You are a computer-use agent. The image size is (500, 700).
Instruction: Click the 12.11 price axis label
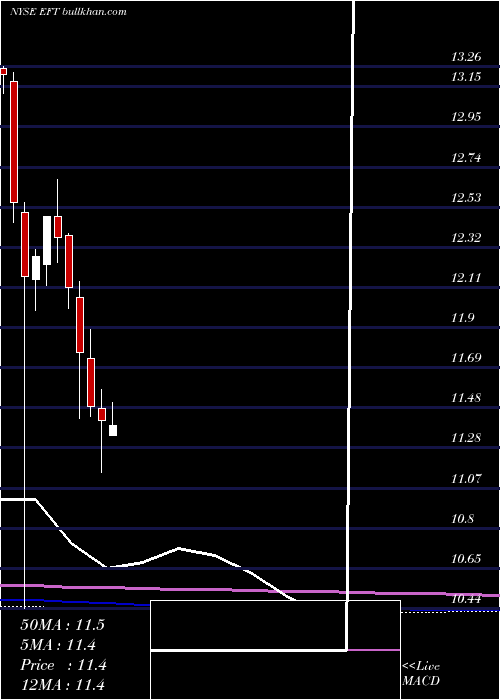[x=467, y=278]
